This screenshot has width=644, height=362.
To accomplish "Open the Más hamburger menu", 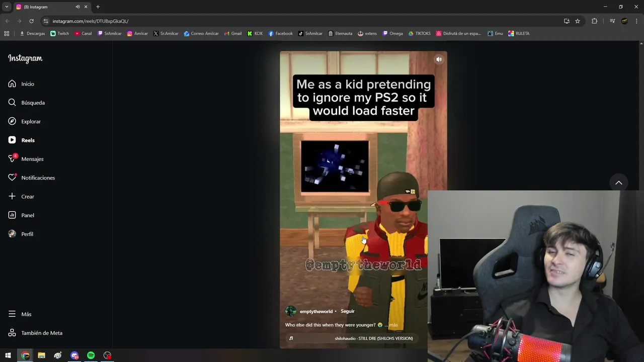I will pyautogui.click(x=20, y=314).
